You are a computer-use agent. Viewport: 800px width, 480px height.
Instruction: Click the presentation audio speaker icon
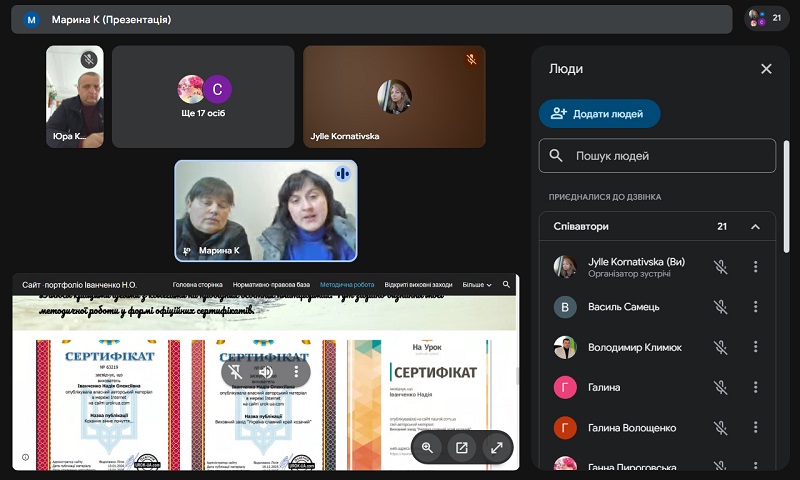[x=266, y=372]
